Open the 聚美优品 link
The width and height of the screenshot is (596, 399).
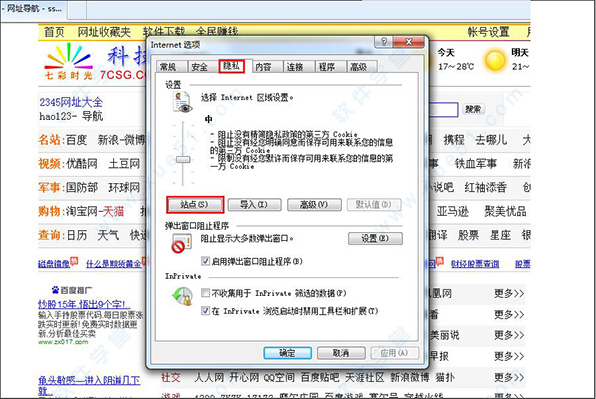pyautogui.click(x=506, y=211)
